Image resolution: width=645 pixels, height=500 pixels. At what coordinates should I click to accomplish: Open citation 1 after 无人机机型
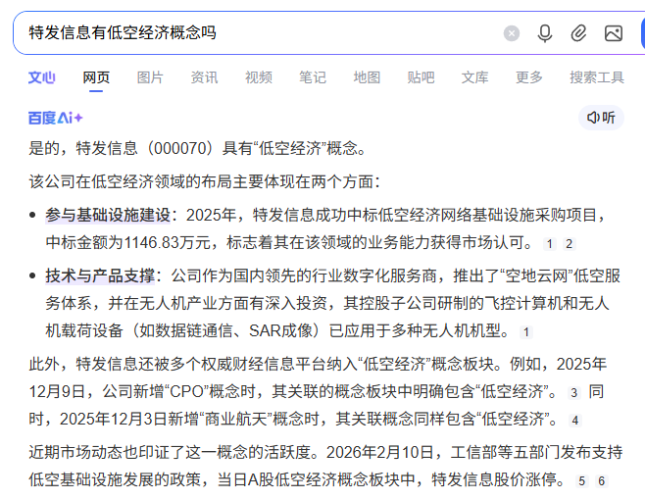(526, 332)
